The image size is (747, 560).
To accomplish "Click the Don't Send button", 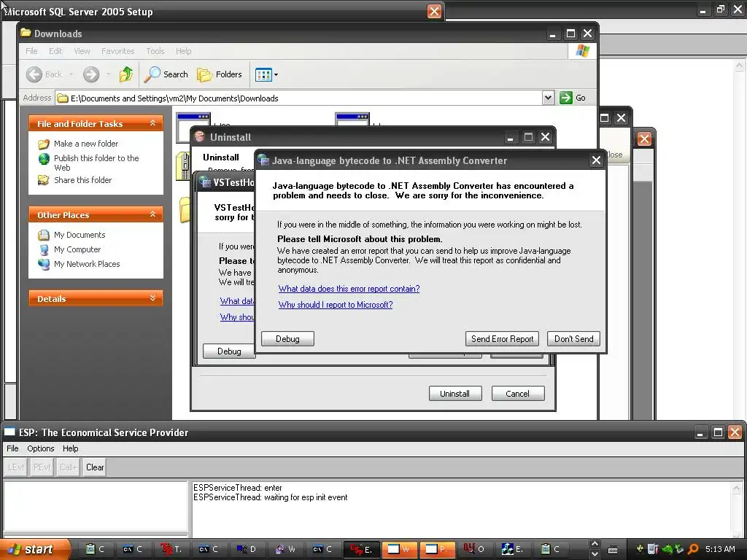I will coord(573,338).
